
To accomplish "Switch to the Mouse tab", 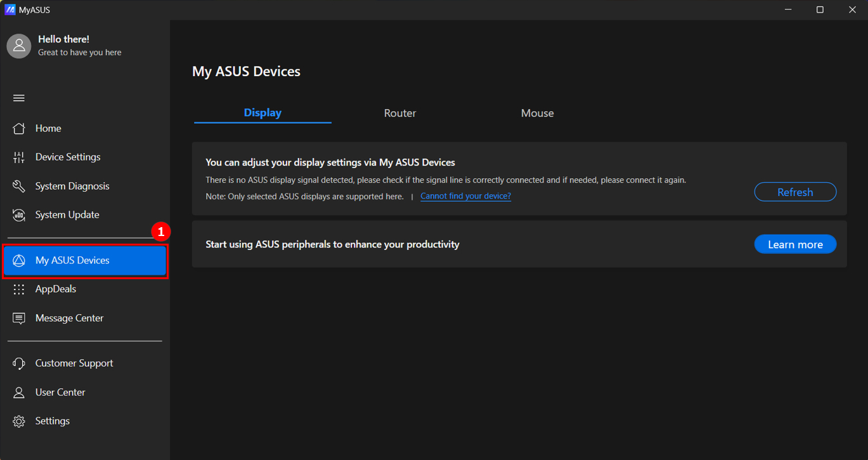I will [538, 113].
